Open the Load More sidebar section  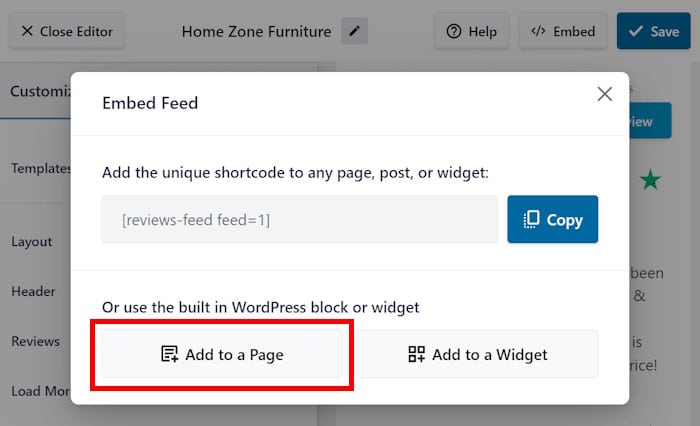click(x=38, y=391)
